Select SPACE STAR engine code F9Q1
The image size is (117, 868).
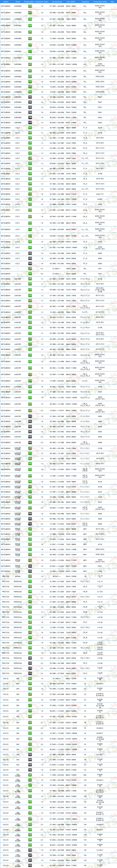tap(100, 566)
